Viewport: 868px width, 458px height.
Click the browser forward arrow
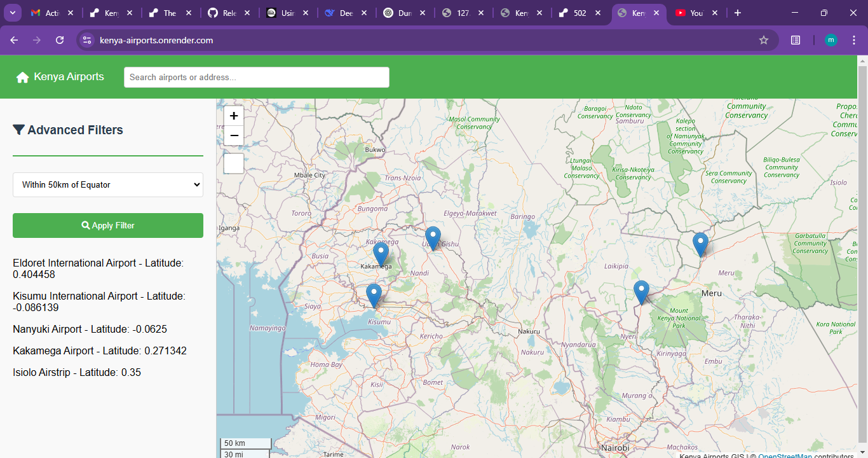click(37, 40)
